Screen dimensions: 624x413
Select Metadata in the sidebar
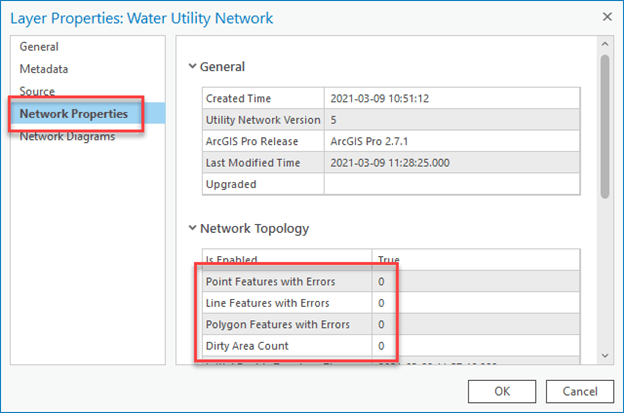pos(46,69)
